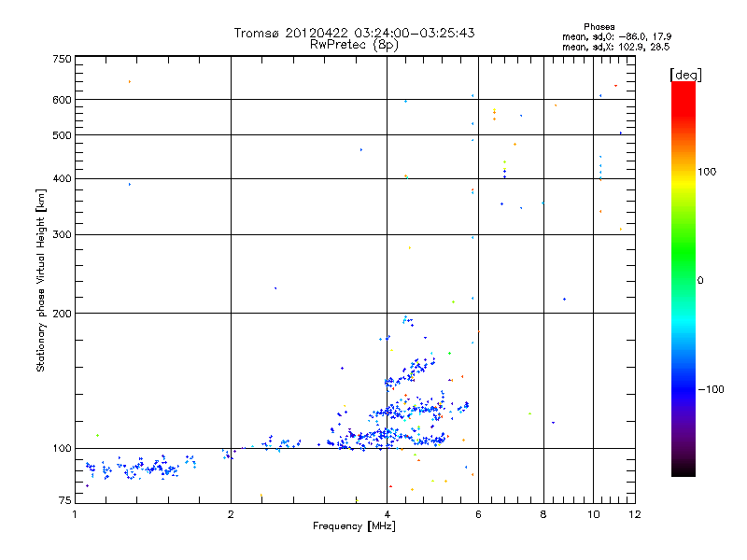Click the x-axis tick label '8'
Screen dimensions: 747x560
click(543, 514)
